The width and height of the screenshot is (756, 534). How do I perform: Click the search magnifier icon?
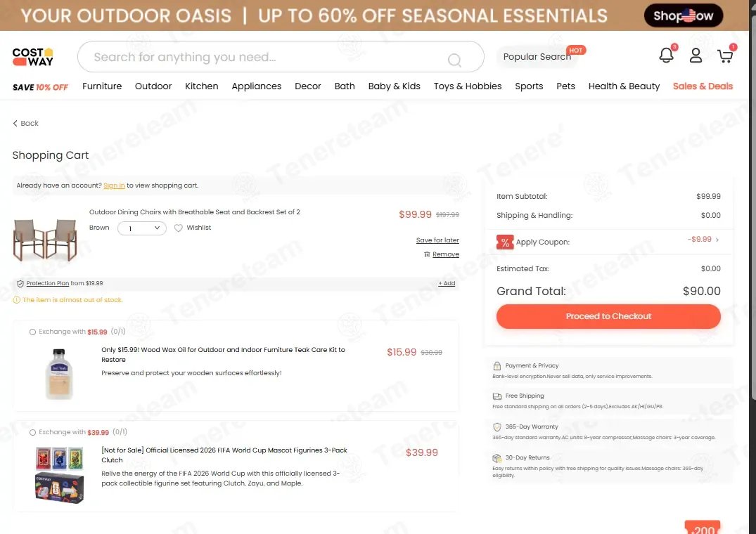454,60
